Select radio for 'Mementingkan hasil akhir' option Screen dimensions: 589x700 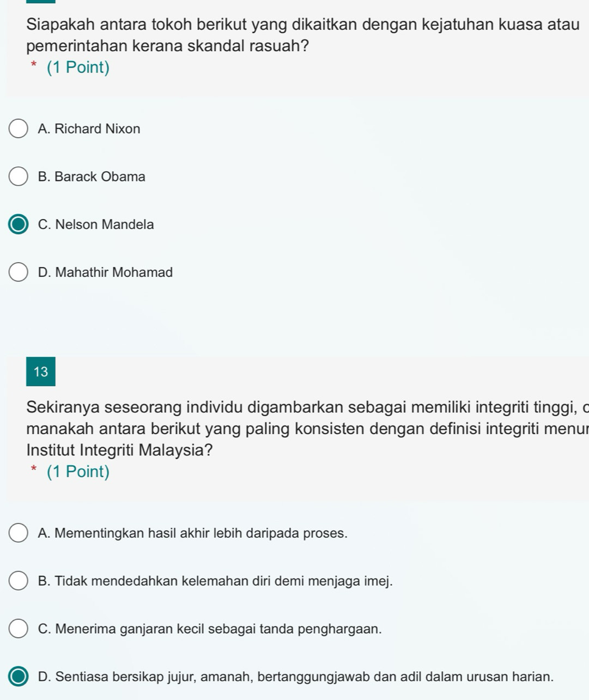(x=19, y=533)
